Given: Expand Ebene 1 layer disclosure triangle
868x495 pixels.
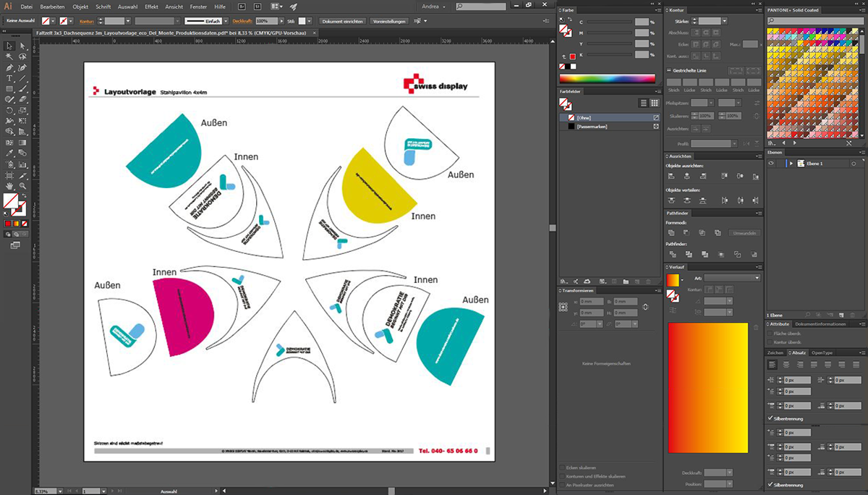Looking at the screenshot, I should pyautogui.click(x=791, y=164).
